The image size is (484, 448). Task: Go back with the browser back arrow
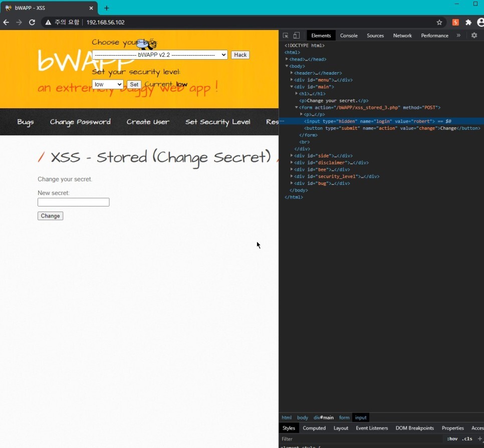point(6,22)
